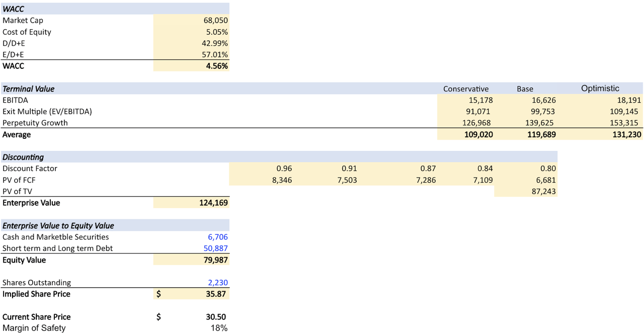Click the Conservative column header
The image size is (644, 336).
(x=466, y=89)
